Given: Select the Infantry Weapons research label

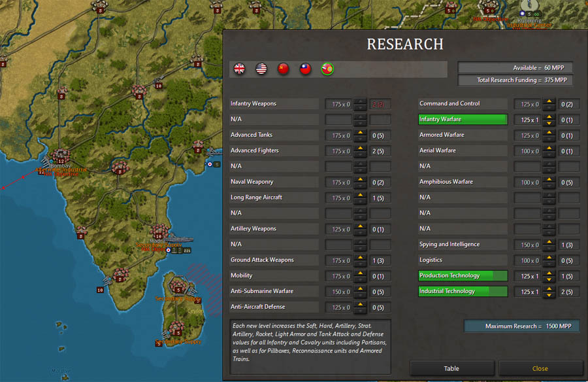Looking at the screenshot, I should 274,103.
